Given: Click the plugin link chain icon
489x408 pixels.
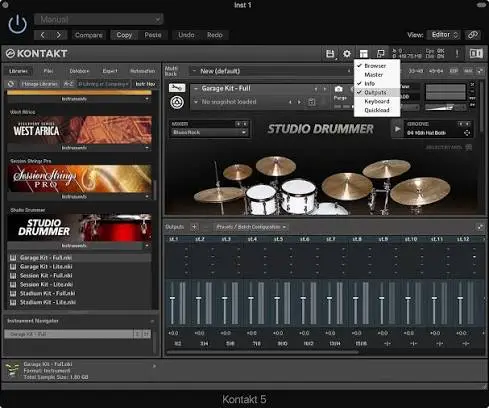Looking at the screenshot, I should click(x=473, y=35).
